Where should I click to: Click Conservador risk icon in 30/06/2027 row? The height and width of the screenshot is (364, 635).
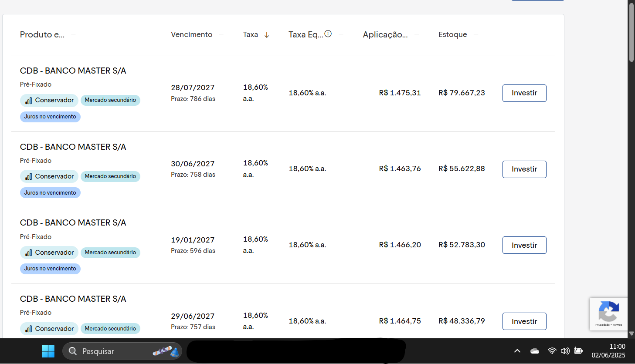click(x=29, y=176)
